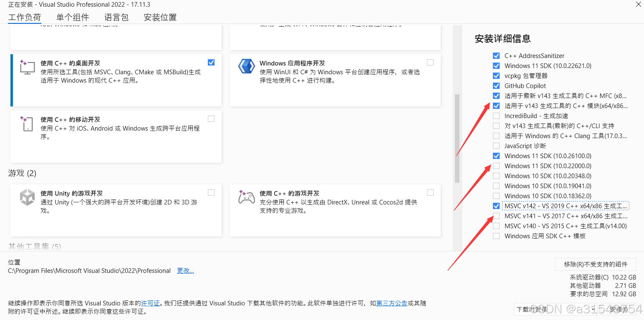Screen dimensions: 644x320
Task: Check the v143 C++/CLI 支持 component
Action: point(496,126)
